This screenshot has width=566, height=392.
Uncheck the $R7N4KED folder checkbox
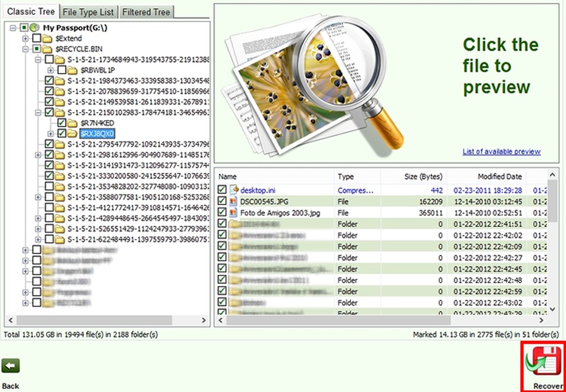coord(62,123)
